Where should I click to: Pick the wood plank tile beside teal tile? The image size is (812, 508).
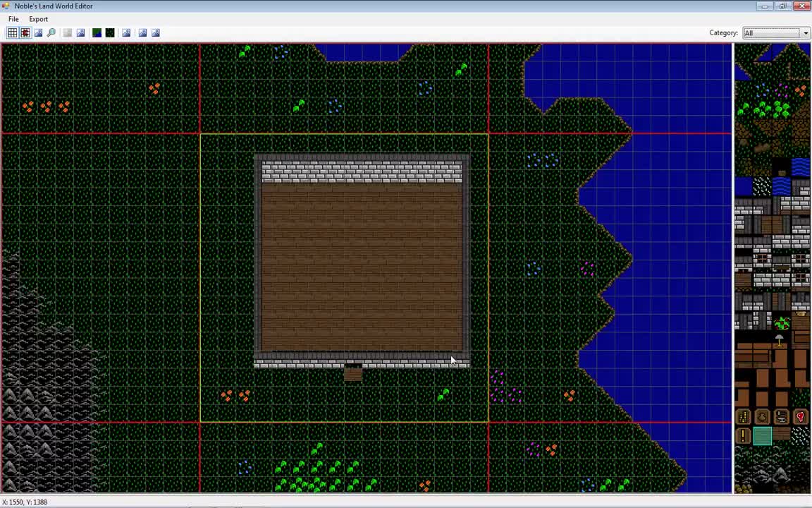click(x=781, y=435)
